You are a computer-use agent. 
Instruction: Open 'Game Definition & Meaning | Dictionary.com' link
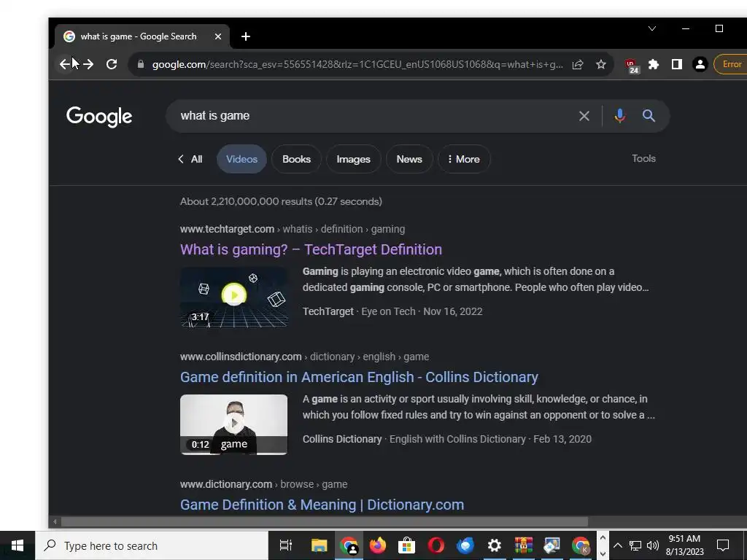point(322,505)
